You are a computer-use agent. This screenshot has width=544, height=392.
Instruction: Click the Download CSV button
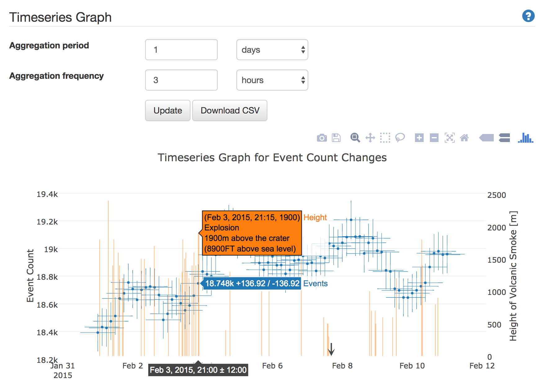point(230,110)
